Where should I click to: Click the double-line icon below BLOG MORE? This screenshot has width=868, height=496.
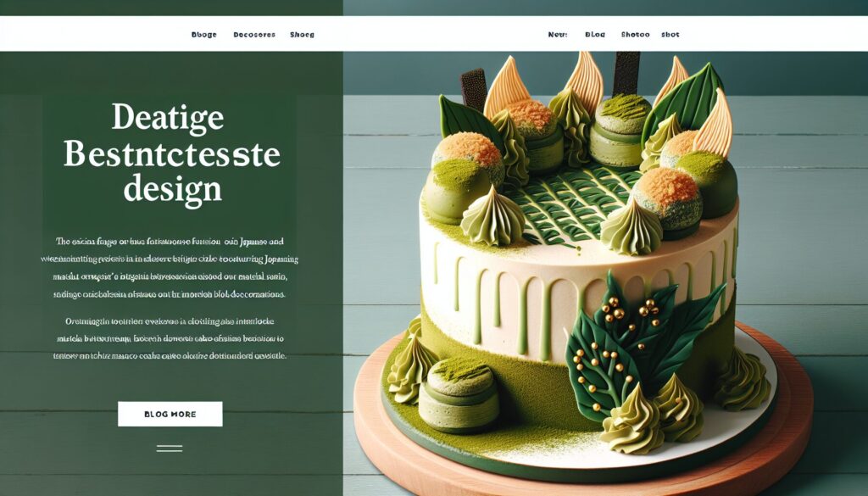pos(170,449)
